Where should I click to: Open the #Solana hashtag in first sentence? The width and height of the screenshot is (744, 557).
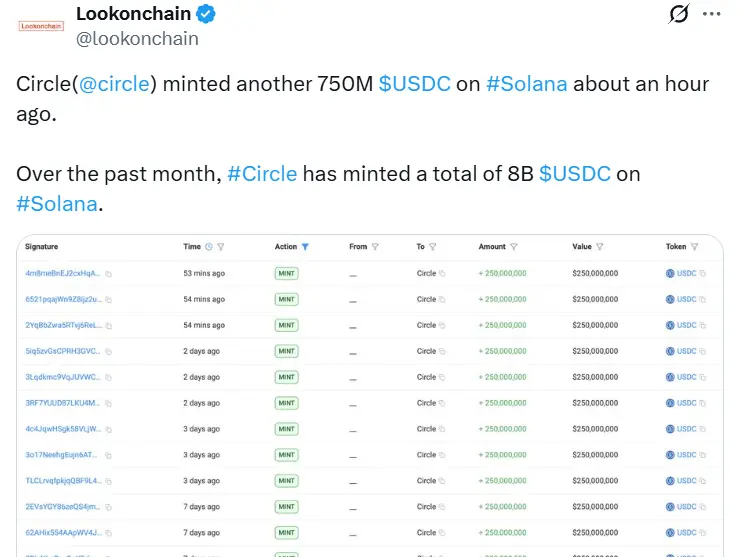click(526, 84)
